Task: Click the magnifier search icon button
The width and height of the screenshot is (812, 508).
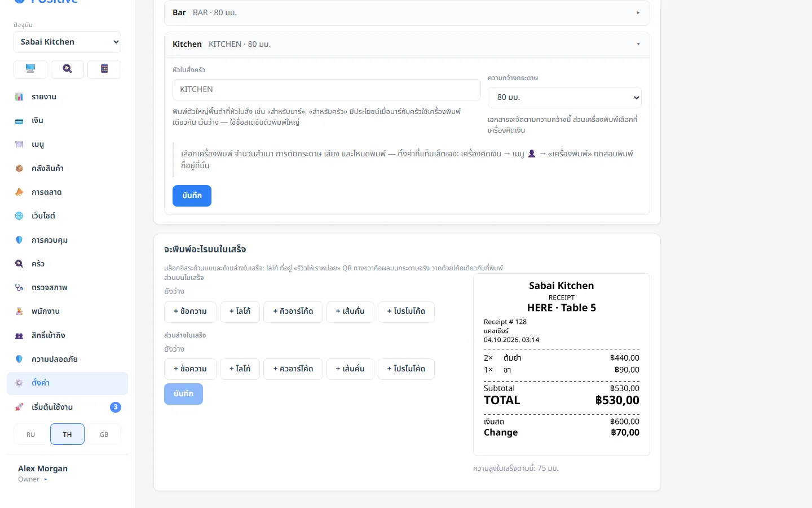Action: pyautogui.click(x=67, y=69)
